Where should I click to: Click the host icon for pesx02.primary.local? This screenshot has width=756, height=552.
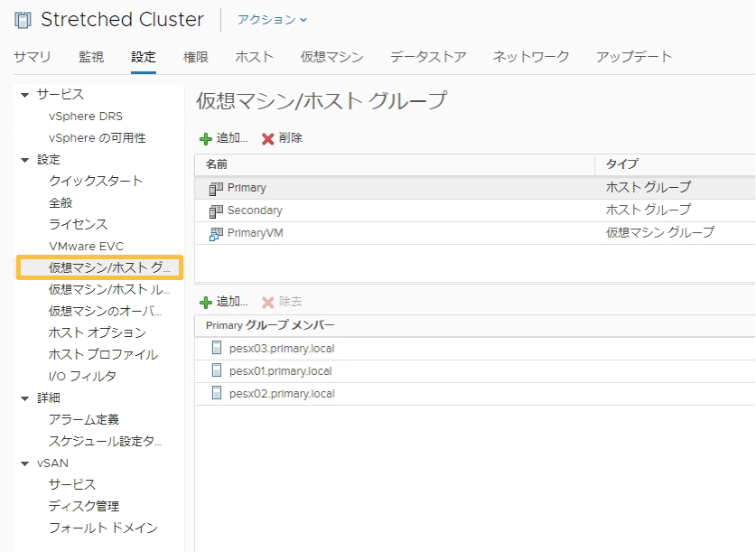click(x=217, y=393)
